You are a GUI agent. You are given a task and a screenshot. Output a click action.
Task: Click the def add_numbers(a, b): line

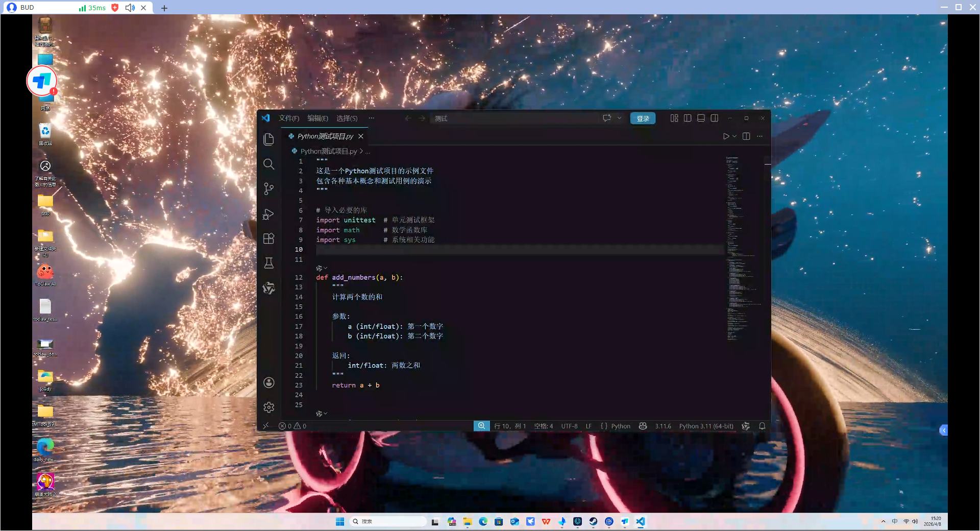(x=359, y=278)
